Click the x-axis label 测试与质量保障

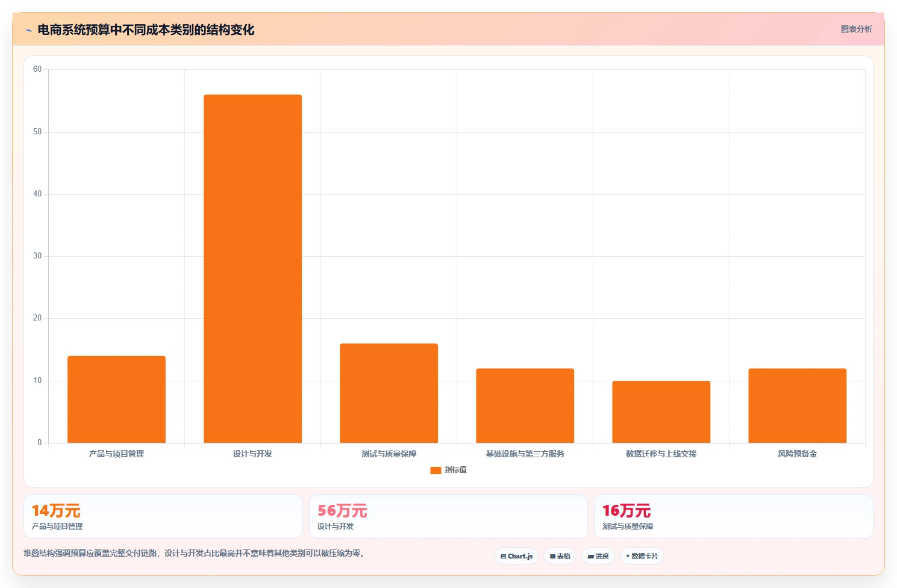pos(389,454)
